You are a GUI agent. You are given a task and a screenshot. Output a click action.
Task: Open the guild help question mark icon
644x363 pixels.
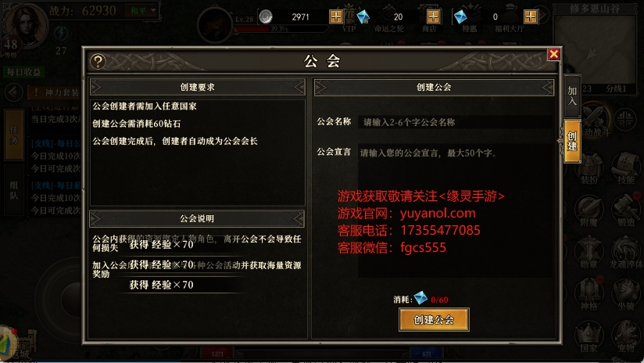point(98,61)
